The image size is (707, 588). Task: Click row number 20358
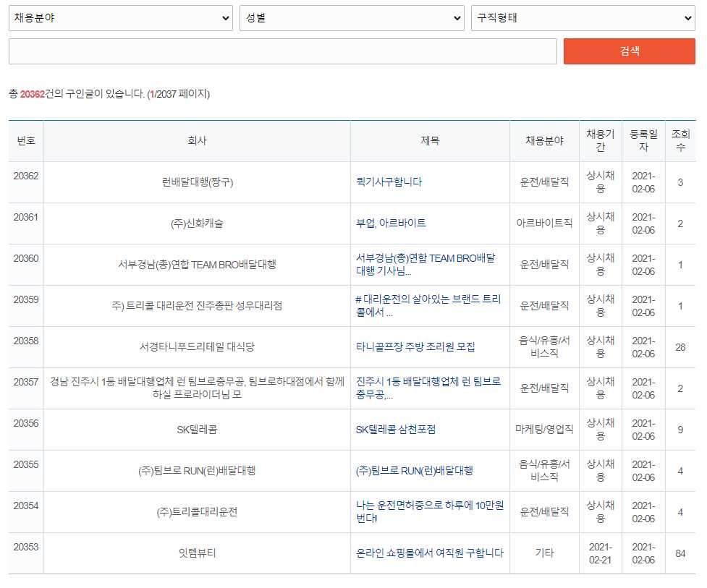(26, 341)
